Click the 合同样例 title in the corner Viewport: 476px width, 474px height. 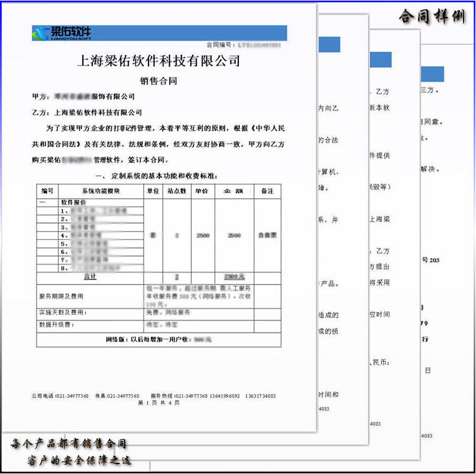[432, 16]
